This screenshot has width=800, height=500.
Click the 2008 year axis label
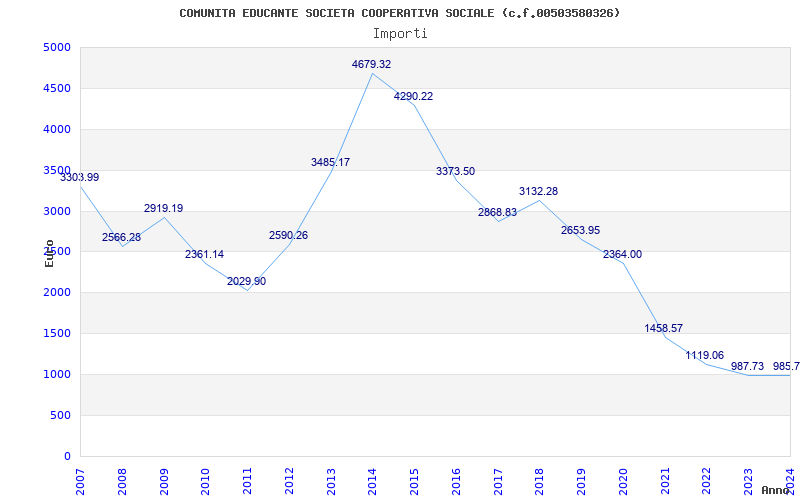122,481
